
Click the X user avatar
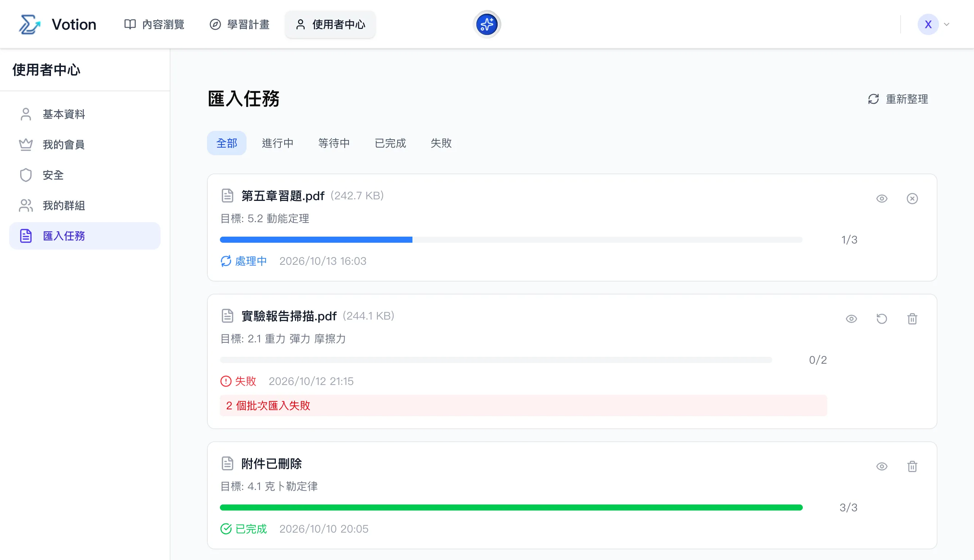(x=928, y=24)
